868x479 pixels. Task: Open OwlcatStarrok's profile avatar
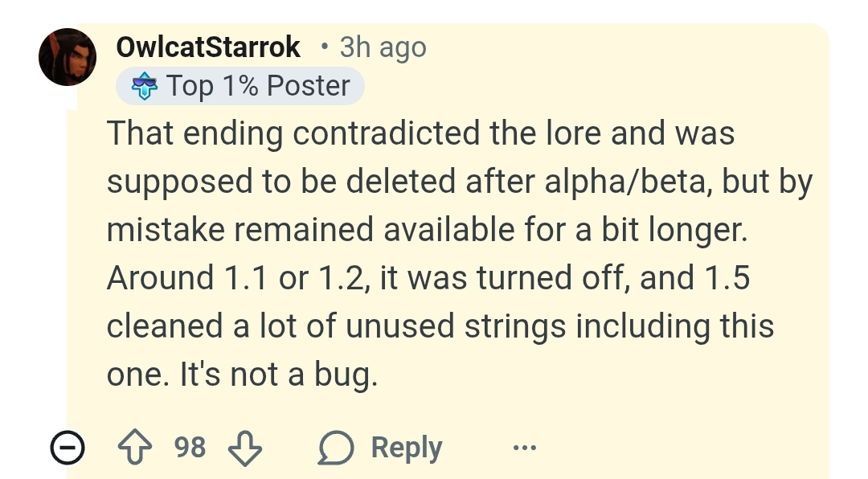coord(68,57)
